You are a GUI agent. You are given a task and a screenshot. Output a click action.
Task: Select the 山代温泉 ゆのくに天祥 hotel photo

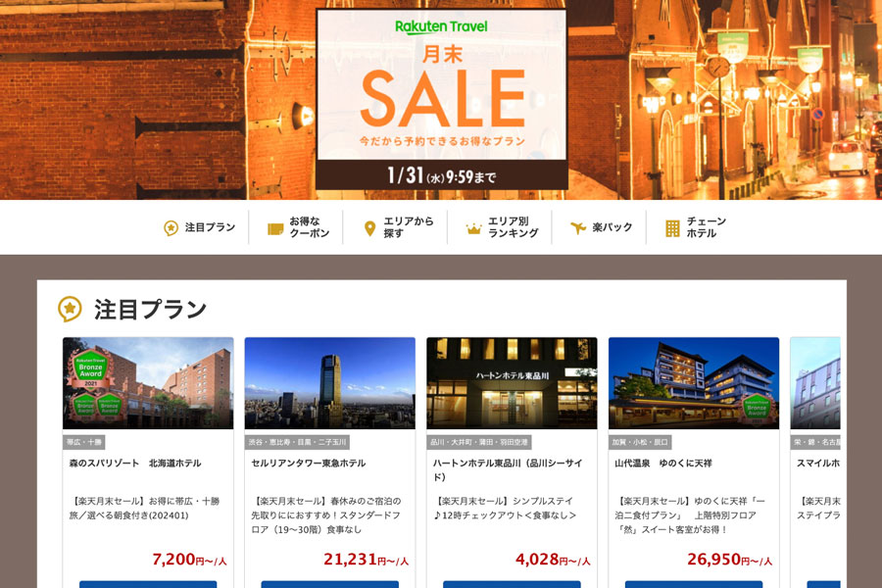tap(694, 383)
